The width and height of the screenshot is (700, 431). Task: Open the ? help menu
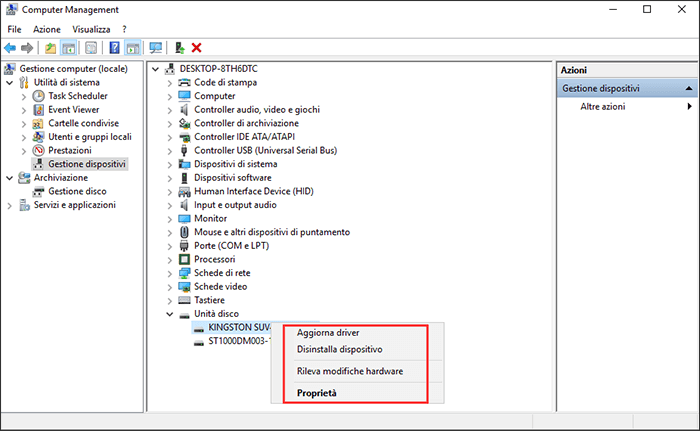click(125, 29)
